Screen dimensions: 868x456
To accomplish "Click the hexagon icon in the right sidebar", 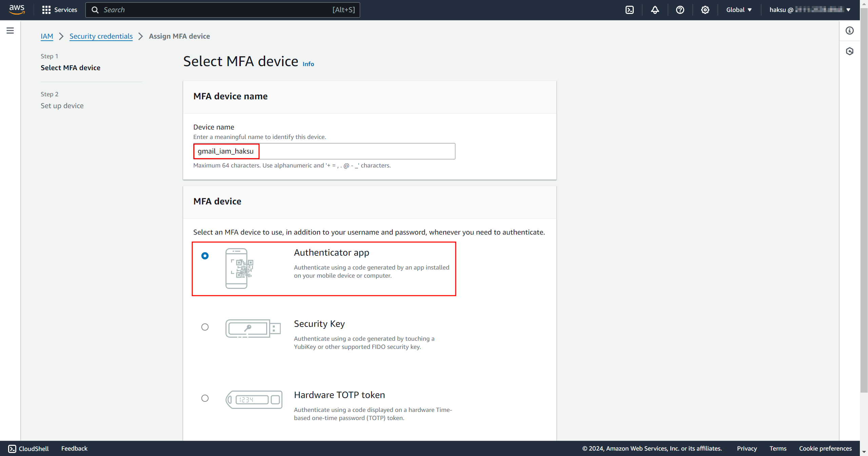I will 849,51.
